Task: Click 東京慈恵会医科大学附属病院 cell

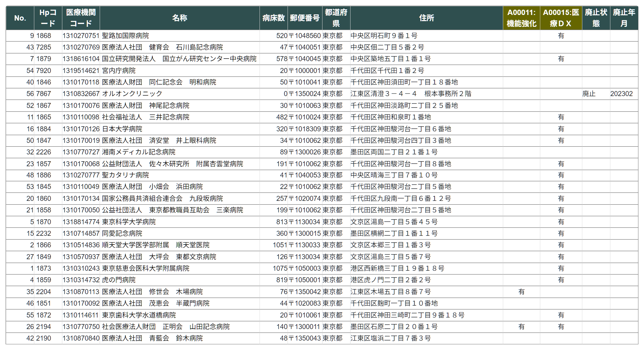Action: click(180, 269)
